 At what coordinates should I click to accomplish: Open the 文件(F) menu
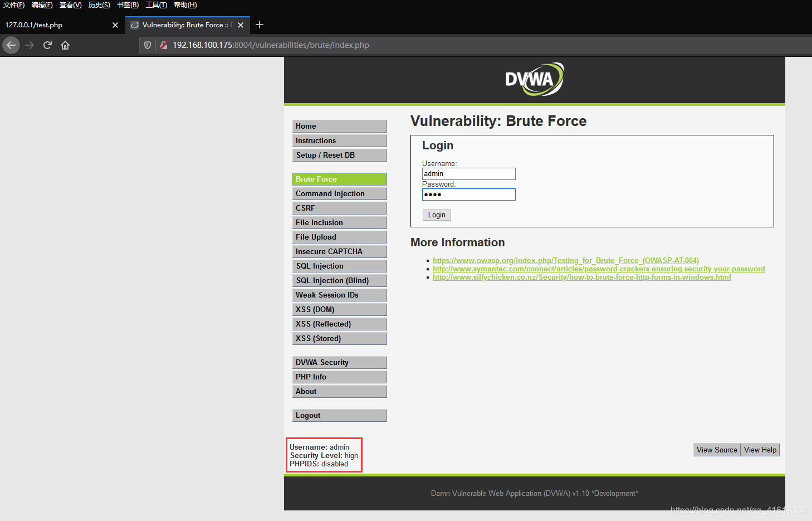pos(14,5)
